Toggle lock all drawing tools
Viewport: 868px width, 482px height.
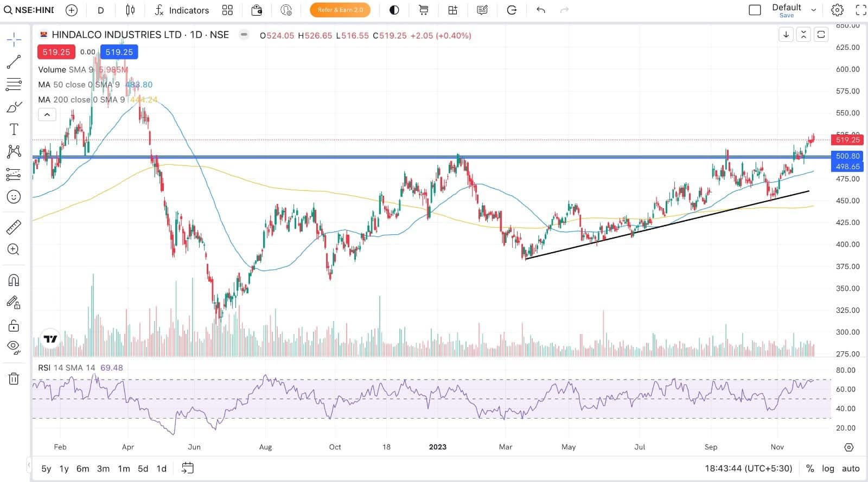[14, 325]
